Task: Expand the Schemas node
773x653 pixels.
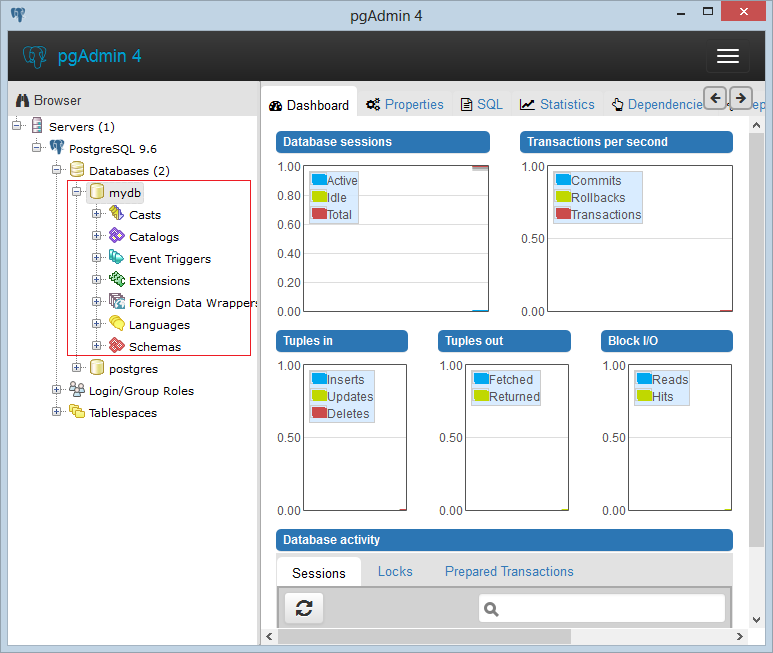Action: pos(97,345)
